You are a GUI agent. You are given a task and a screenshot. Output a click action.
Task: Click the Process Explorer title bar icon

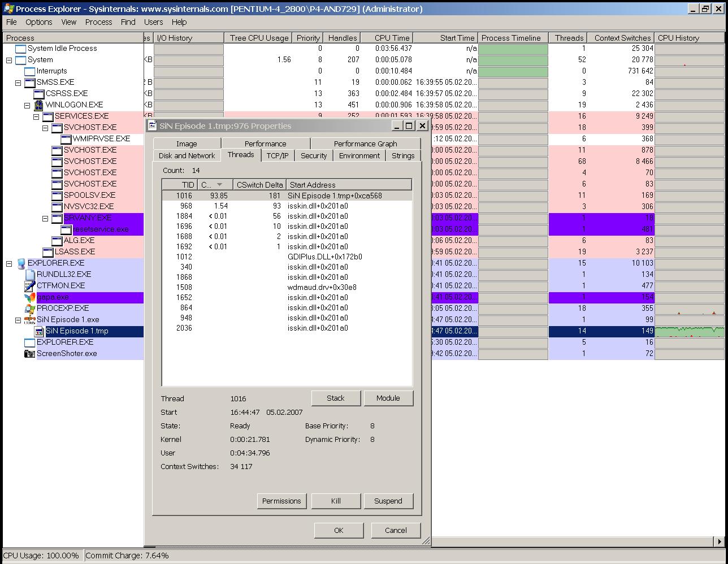[x=8, y=8]
